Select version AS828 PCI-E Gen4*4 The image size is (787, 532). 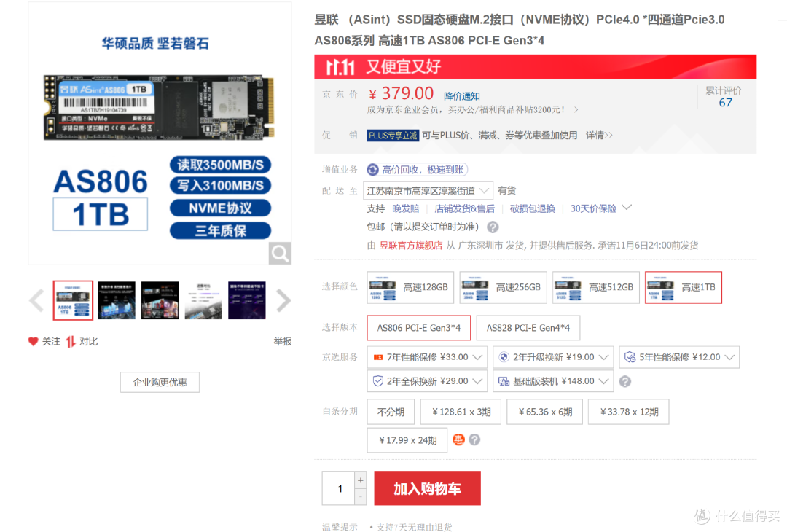pyautogui.click(x=528, y=328)
